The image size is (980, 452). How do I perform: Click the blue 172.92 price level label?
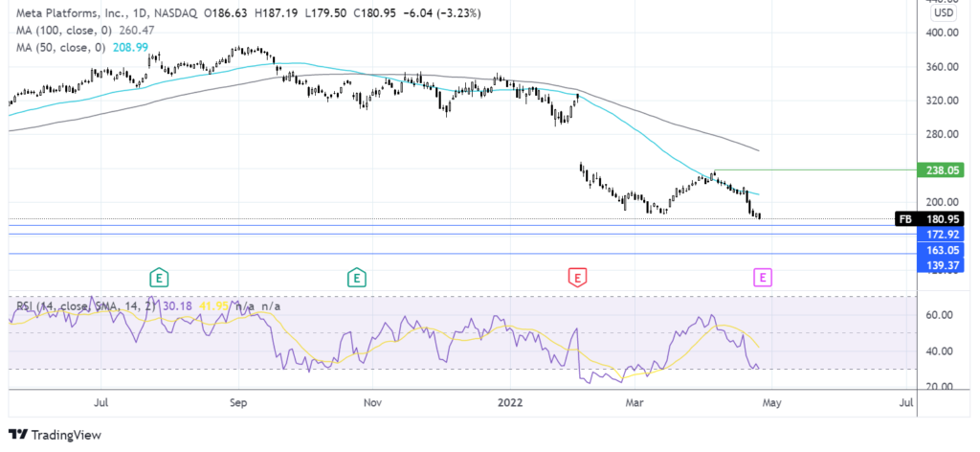click(940, 235)
